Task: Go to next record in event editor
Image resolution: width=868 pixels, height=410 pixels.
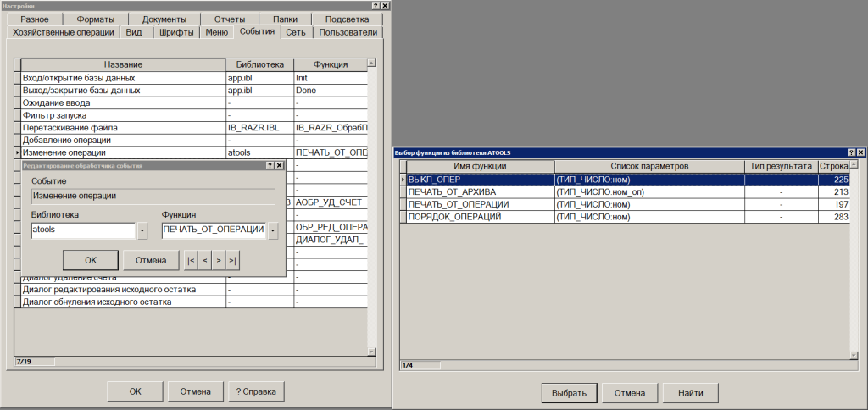Action: 219,260
